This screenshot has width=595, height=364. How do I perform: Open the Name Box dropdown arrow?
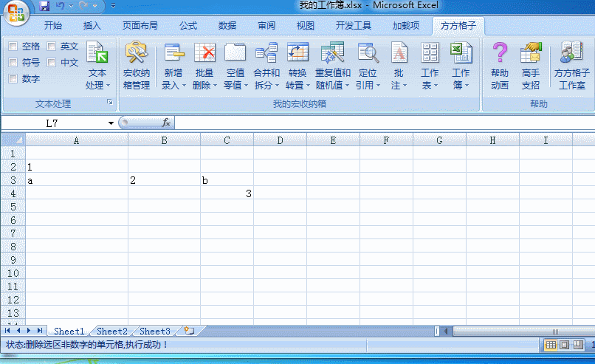(x=111, y=123)
